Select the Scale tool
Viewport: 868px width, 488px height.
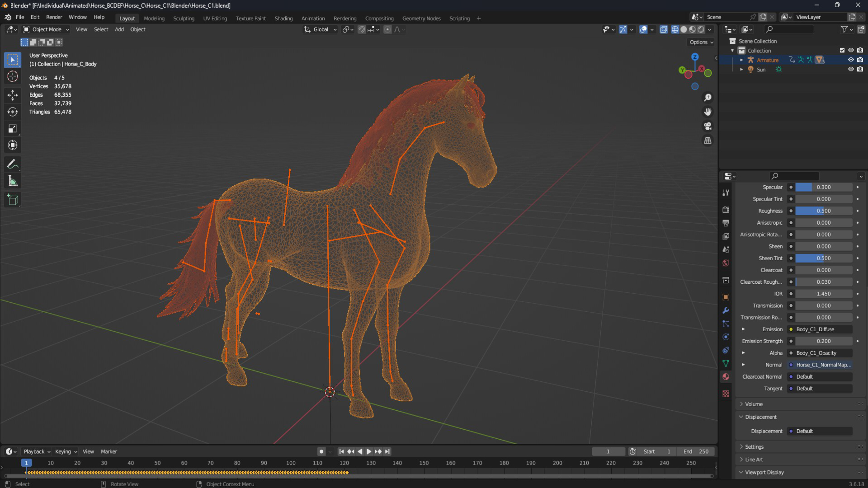pos(13,129)
